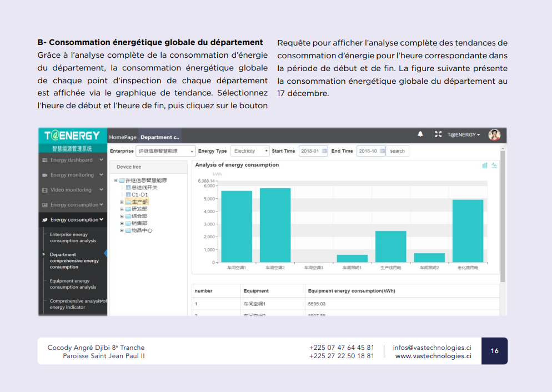Open the Enterprise dropdown
The image size is (552, 392).
[x=165, y=151]
